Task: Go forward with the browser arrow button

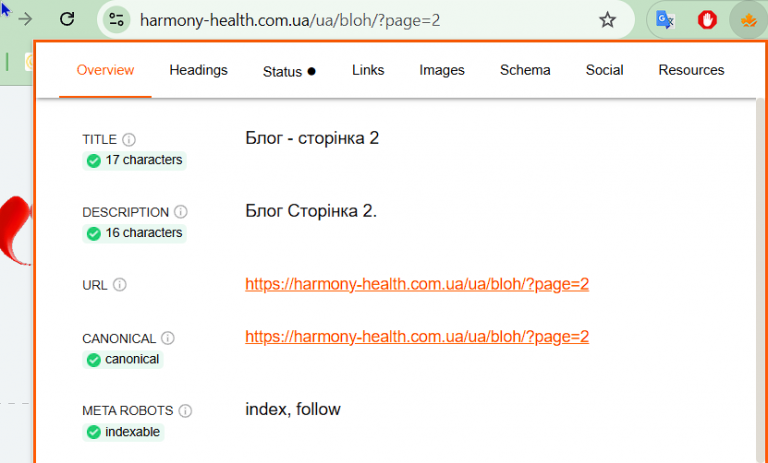Action: pos(25,20)
